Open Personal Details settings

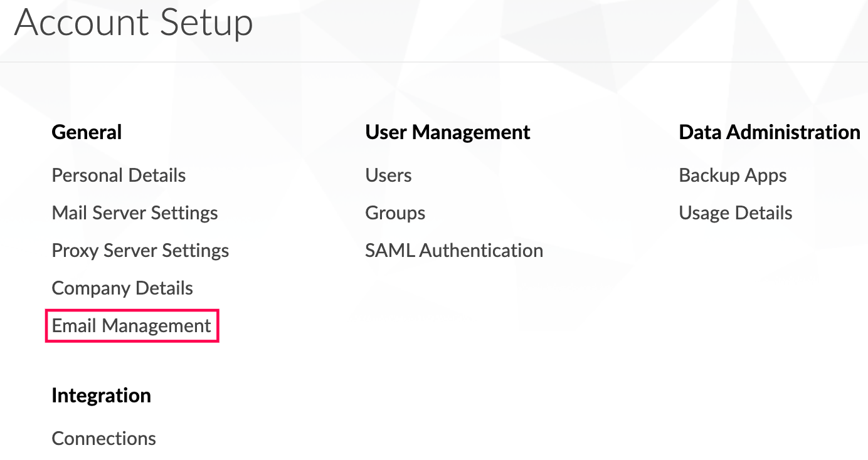pyautogui.click(x=119, y=175)
